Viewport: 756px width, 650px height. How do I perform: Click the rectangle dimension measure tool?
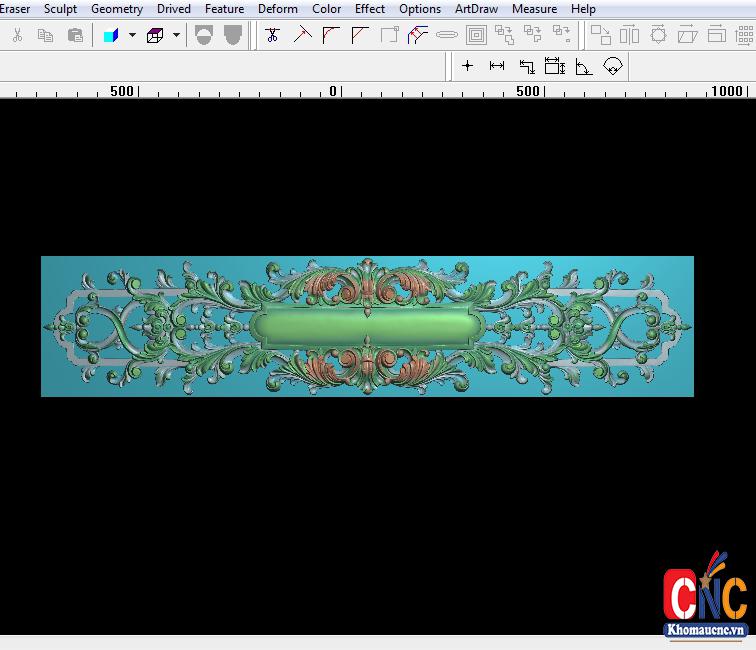(x=555, y=67)
